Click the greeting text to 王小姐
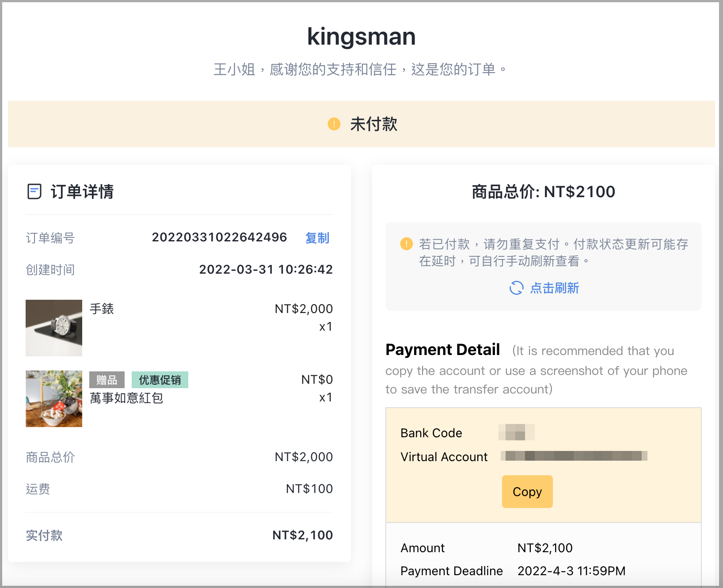This screenshot has width=723, height=588. pyautogui.click(x=361, y=69)
